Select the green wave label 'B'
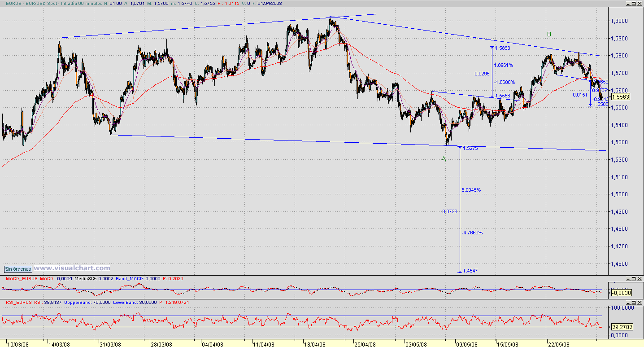This screenshot has height=347, width=644. pyautogui.click(x=549, y=34)
